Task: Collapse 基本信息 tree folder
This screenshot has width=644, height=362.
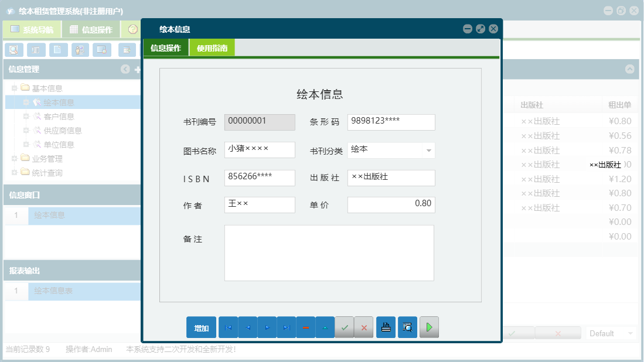Action: (x=14, y=88)
